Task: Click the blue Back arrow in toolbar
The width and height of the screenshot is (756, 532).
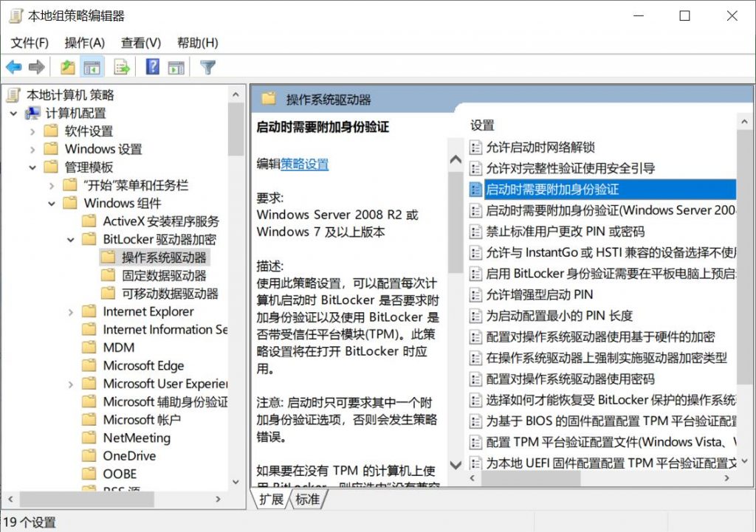Action: (13, 68)
